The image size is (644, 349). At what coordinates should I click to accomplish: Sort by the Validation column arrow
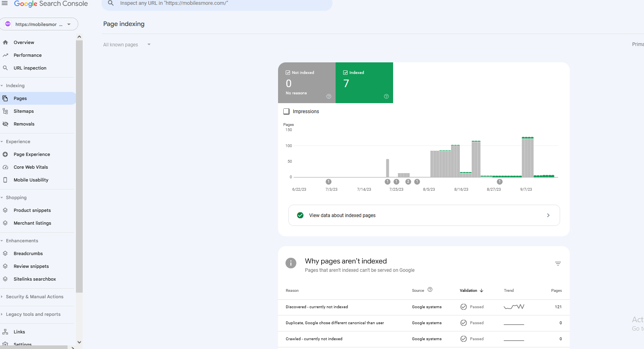481,291
